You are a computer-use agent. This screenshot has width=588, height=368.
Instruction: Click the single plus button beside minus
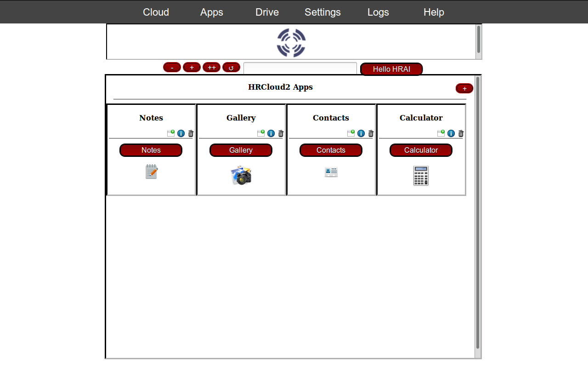point(192,68)
